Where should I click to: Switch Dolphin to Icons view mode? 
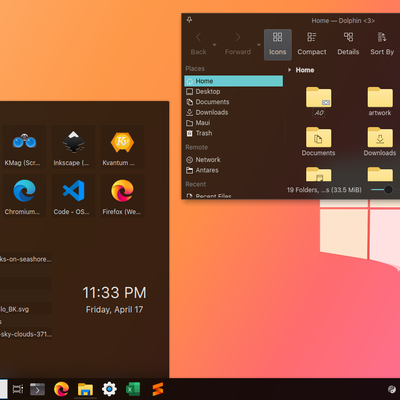pos(278,44)
